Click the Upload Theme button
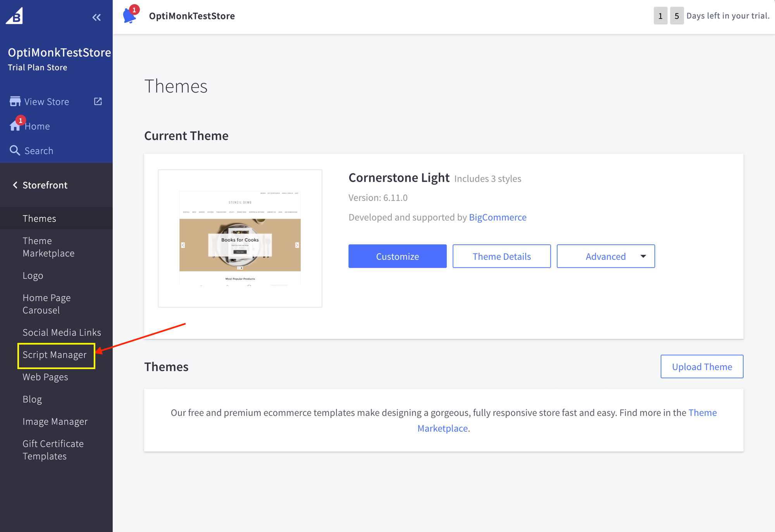Viewport: 775px width, 532px height. [702, 367]
